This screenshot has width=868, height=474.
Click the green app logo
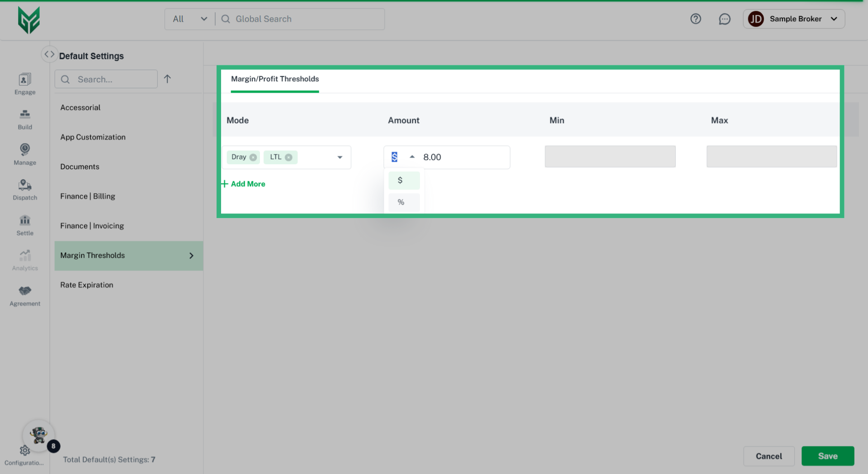pyautogui.click(x=28, y=20)
